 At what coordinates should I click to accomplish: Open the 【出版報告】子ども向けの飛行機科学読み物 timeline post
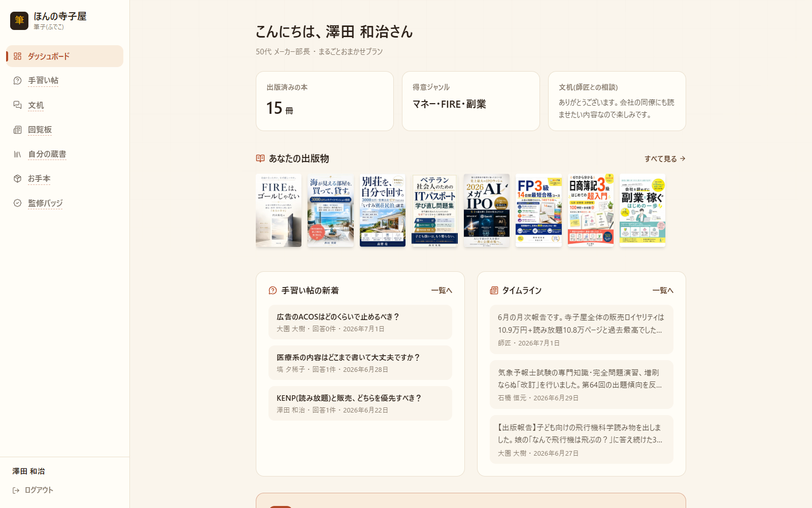[582, 439]
